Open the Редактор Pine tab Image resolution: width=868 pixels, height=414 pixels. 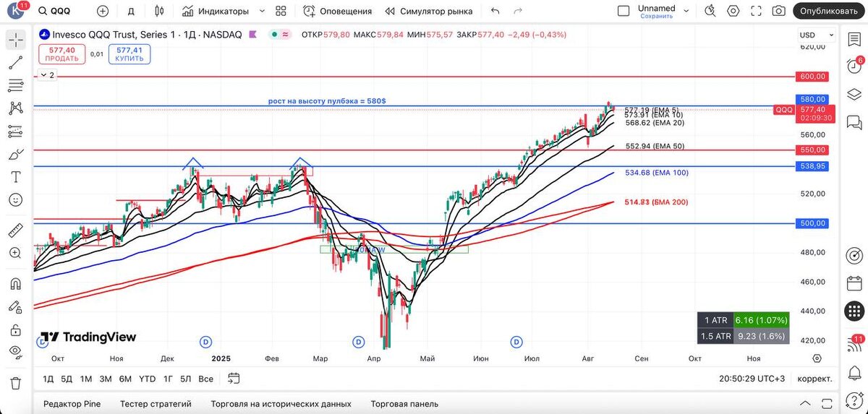click(72, 404)
